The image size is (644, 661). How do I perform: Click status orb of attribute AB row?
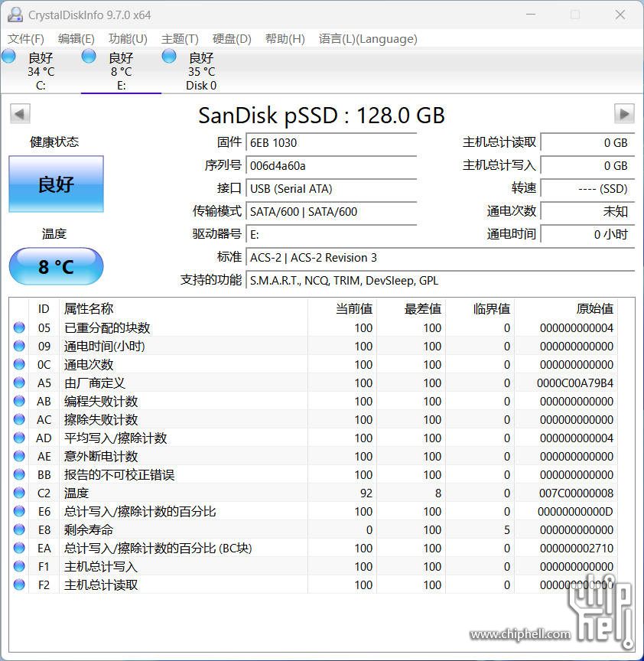pyautogui.click(x=19, y=401)
